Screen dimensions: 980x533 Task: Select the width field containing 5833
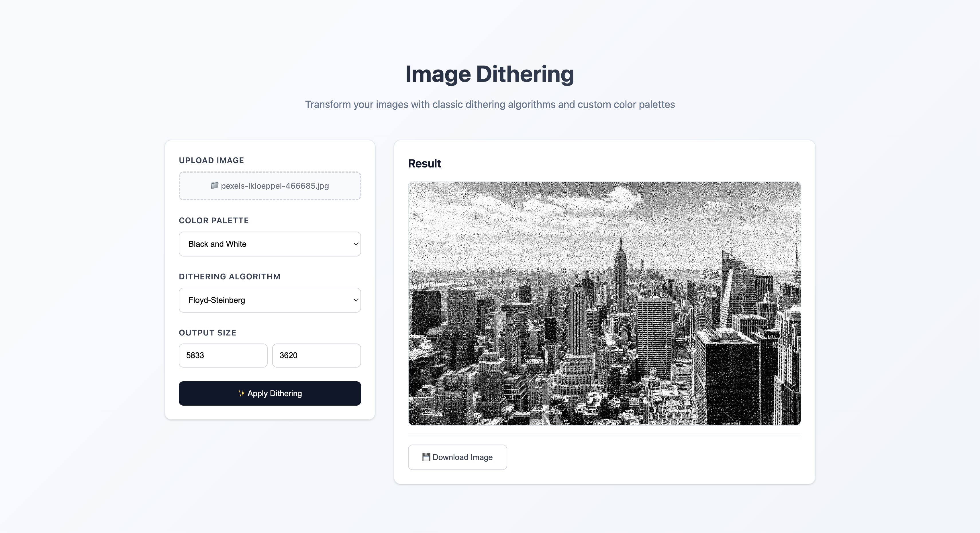pos(223,356)
